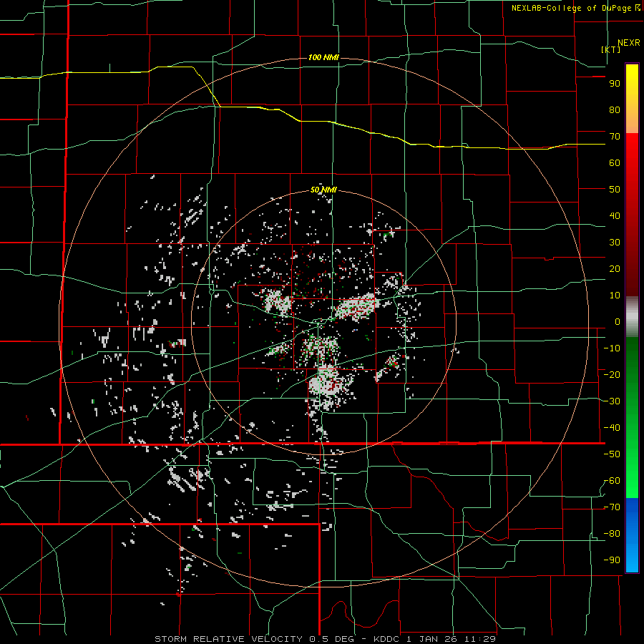644x644 pixels.
Task: Click the -70 value on velocity scale
Action: (x=612, y=507)
